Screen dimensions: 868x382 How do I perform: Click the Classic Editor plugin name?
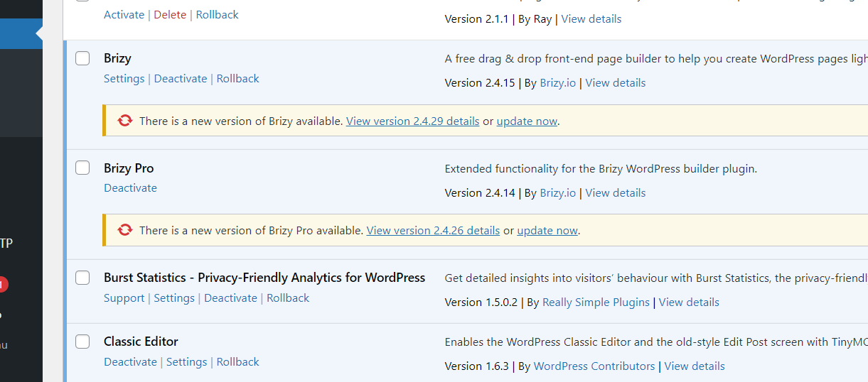tap(141, 342)
